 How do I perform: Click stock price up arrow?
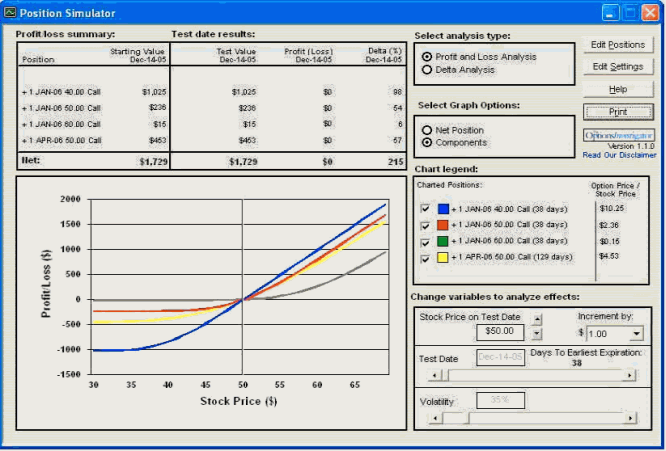coord(536,319)
